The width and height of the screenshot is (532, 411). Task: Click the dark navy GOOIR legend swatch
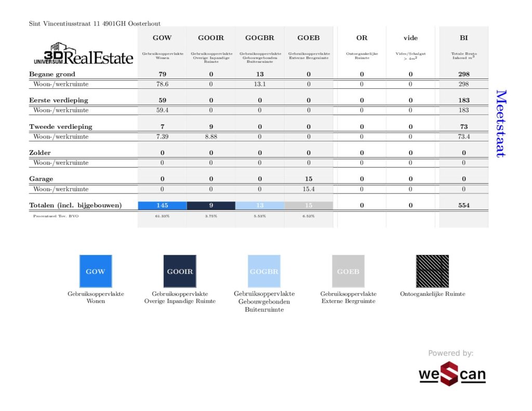point(180,271)
